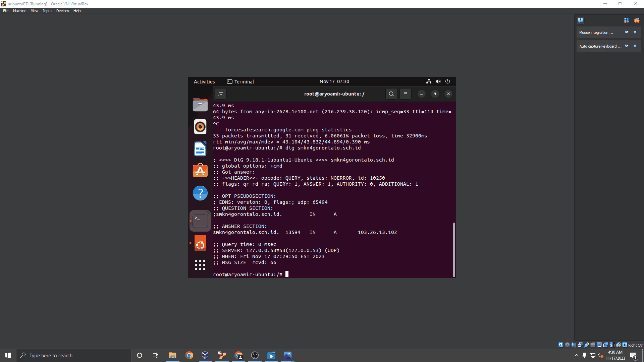Open the clock and calendar Nov 17 07:30
644x362 pixels.
click(x=334, y=81)
